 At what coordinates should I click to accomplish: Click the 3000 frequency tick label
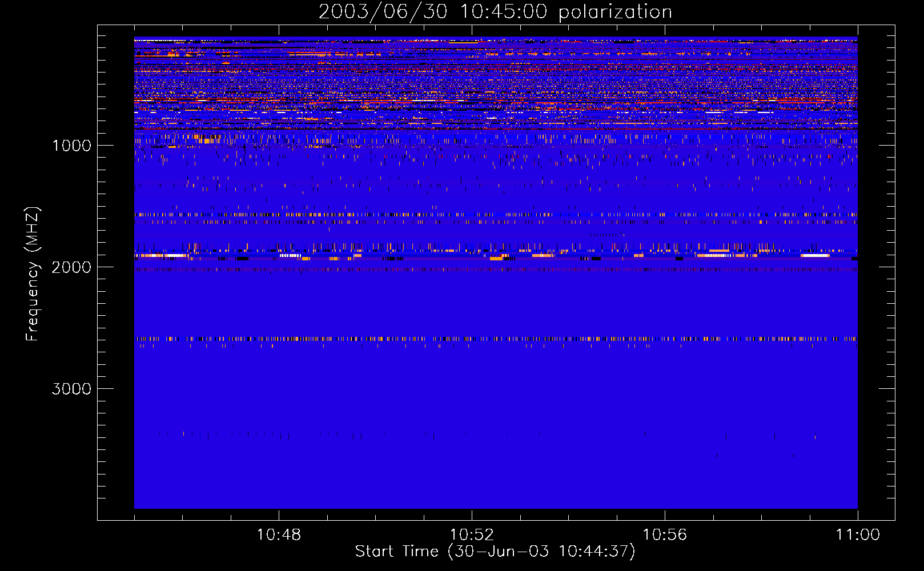click(71, 389)
